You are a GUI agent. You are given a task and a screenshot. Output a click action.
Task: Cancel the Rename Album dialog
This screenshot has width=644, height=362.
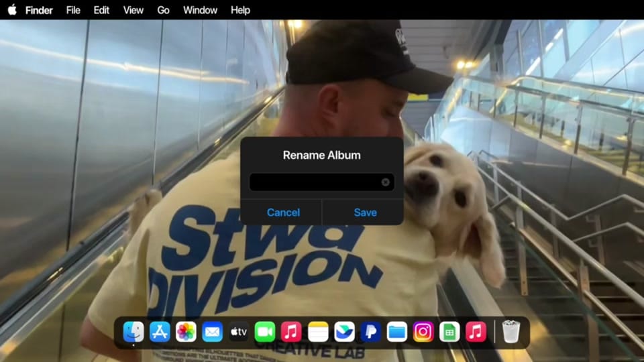tap(283, 213)
